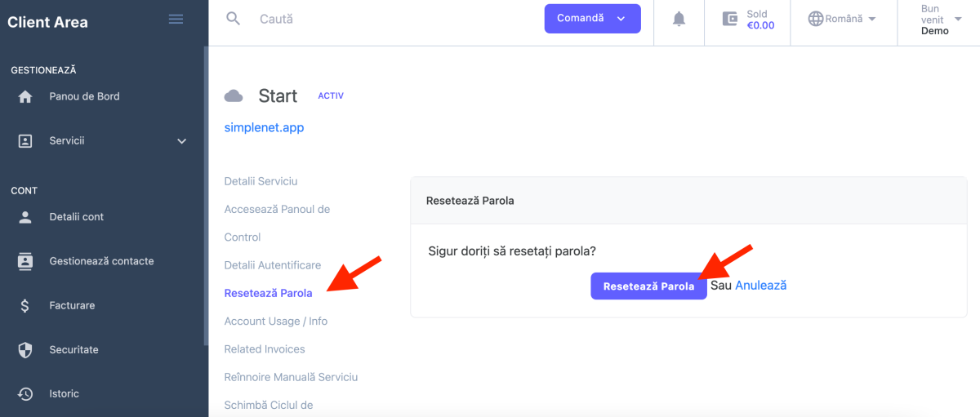This screenshot has height=417, width=980.
Task: Click the Panou de Bord home icon
Action: pos(25,96)
